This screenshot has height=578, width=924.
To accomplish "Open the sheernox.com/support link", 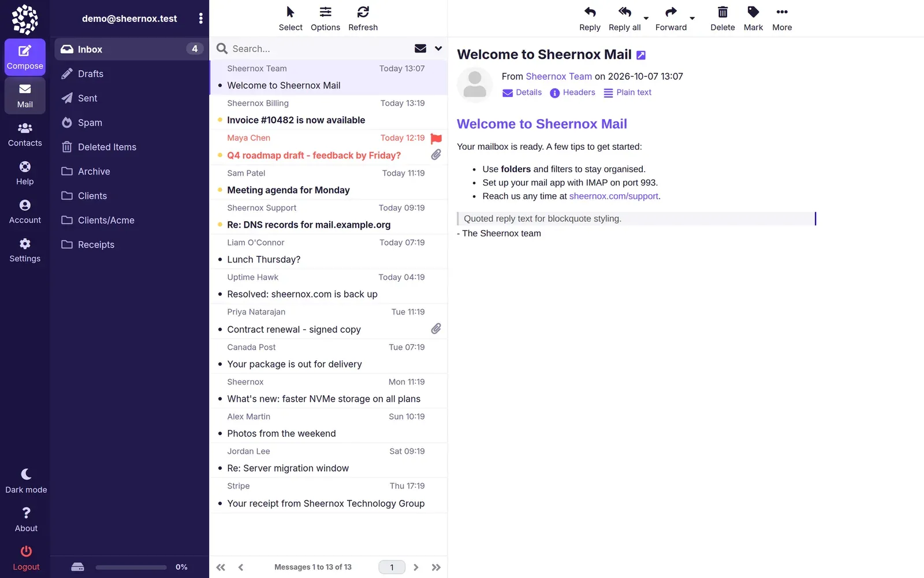I will 613,196.
